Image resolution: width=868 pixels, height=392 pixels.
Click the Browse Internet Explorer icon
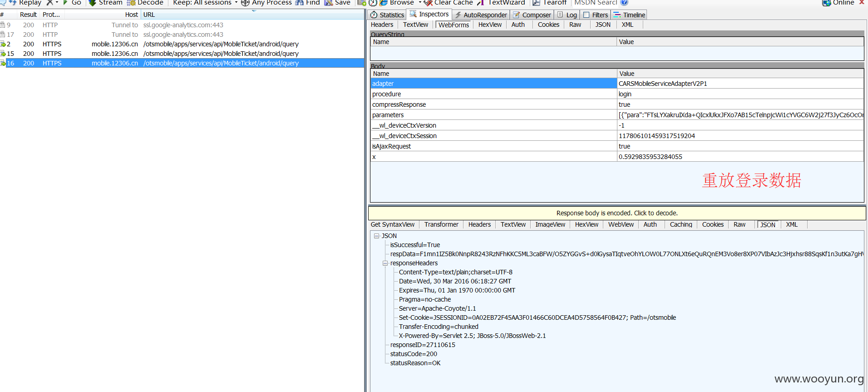click(x=384, y=2)
